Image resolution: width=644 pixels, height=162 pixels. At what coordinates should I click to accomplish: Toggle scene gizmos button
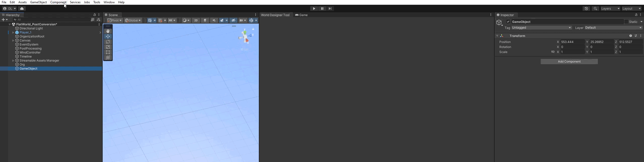click(x=251, y=20)
